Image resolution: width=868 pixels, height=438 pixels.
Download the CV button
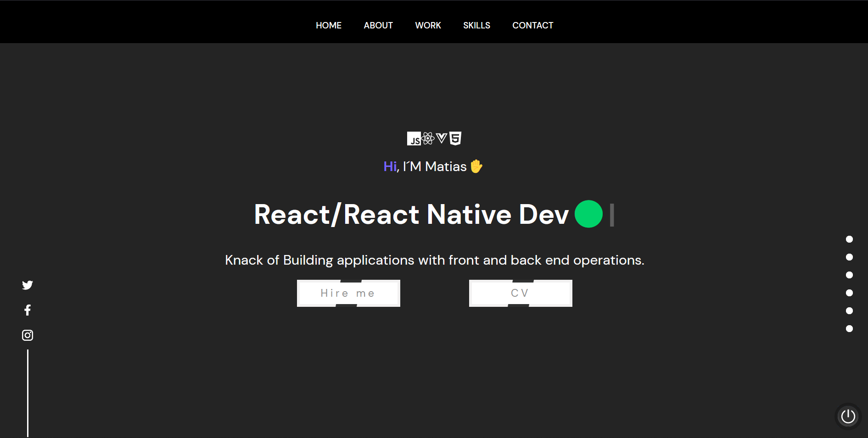coord(521,293)
